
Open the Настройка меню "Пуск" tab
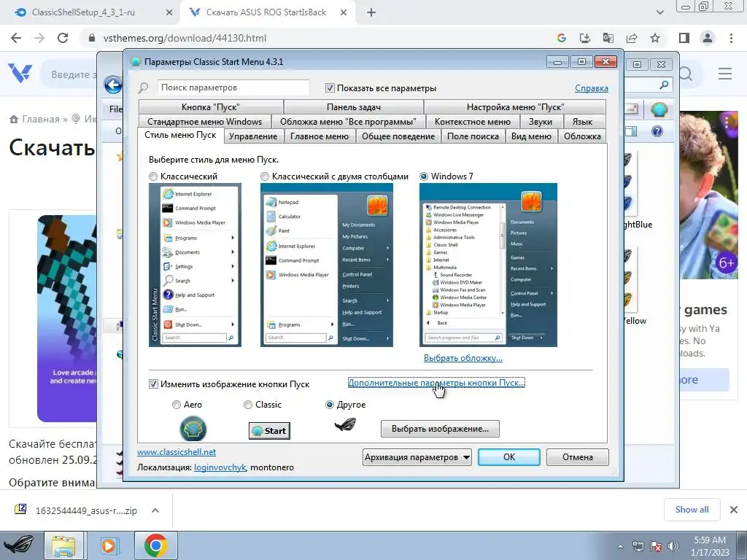click(x=515, y=107)
